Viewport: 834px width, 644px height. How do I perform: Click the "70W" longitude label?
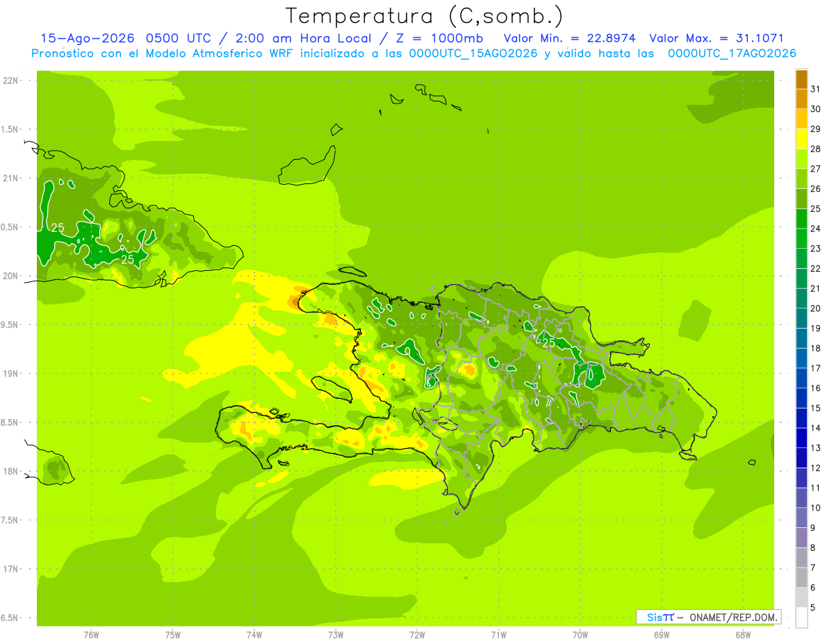(x=580, y=635)
